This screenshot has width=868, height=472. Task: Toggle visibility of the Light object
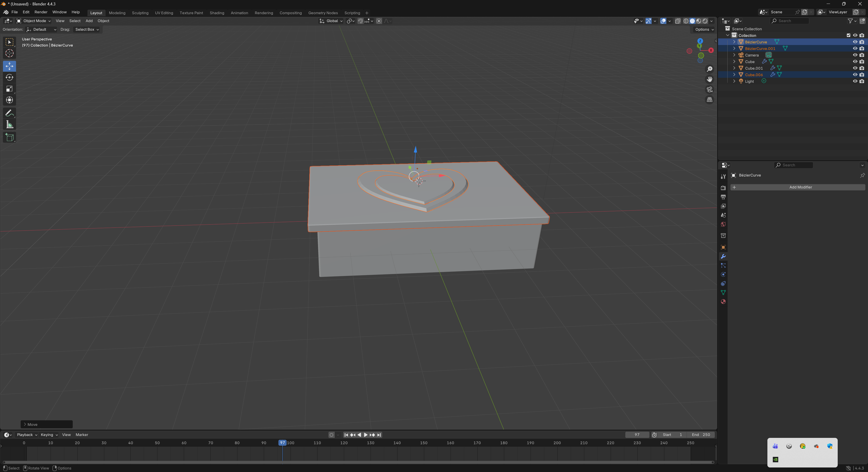[x=855, y=81]
